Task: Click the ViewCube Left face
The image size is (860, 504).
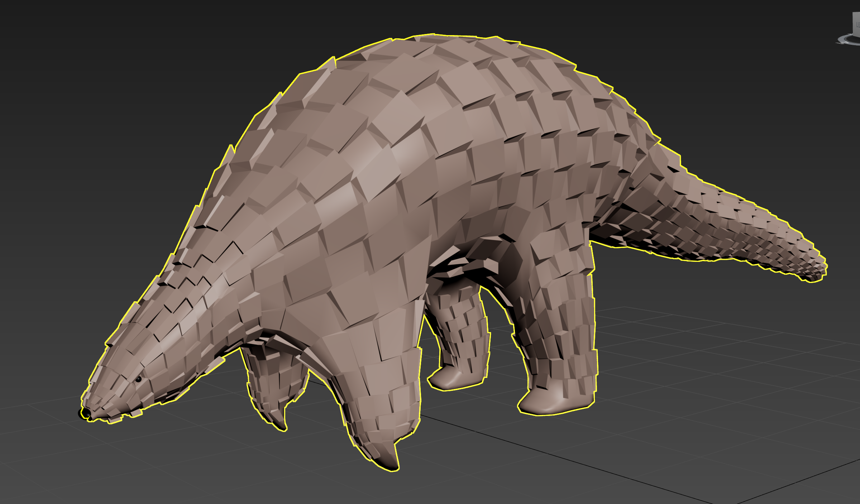Action: (857, 24)
